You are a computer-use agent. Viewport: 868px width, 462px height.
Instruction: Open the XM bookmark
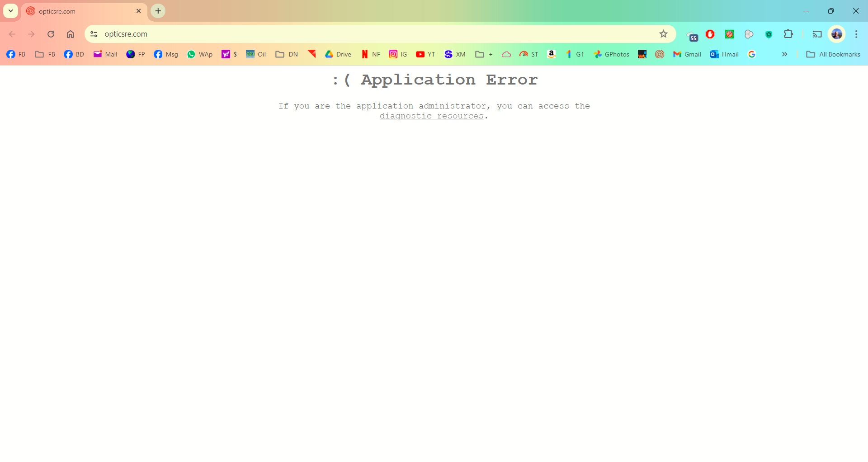pos(455,54)
